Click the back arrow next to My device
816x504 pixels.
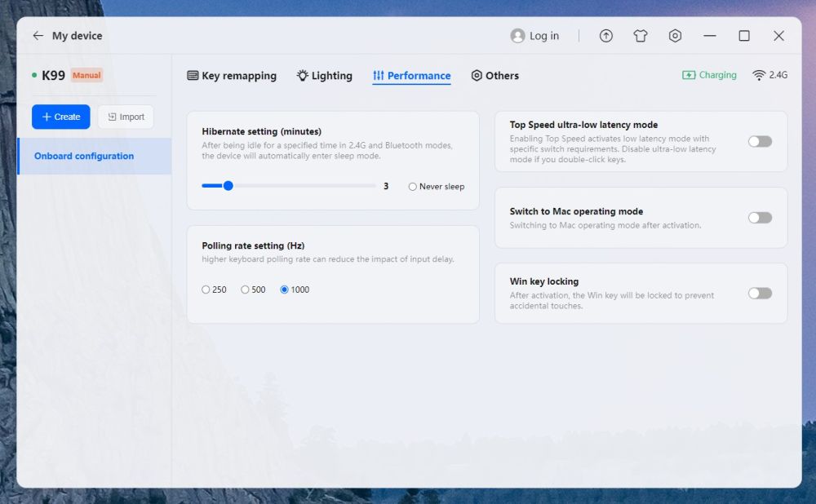point(38,36)
